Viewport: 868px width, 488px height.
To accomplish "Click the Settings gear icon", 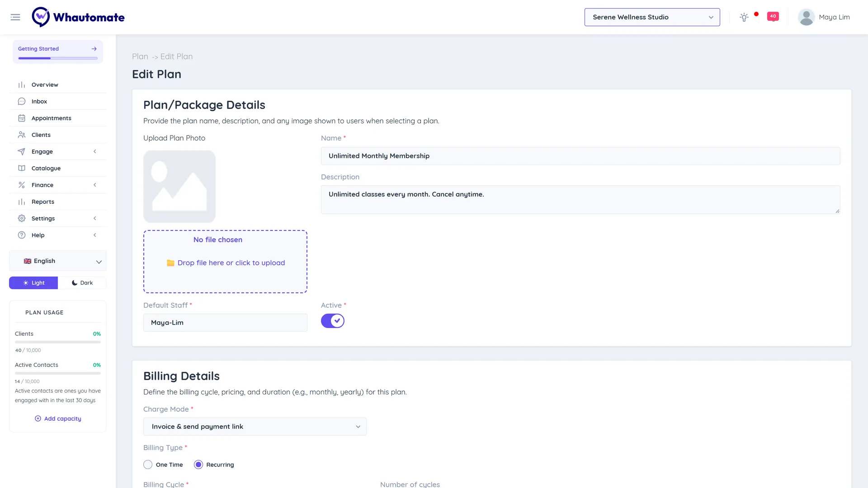I will pyautogui.click(x=22, y=218).
